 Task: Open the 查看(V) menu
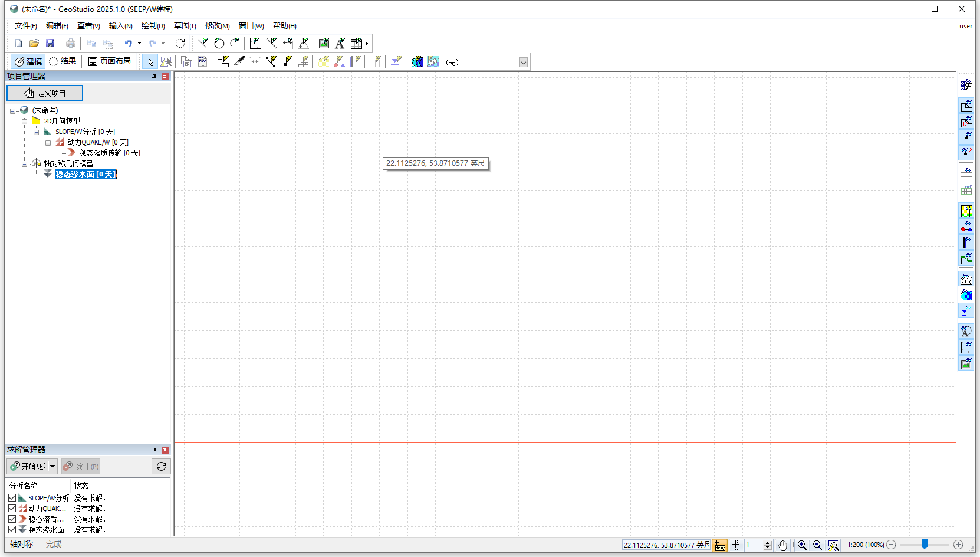pyautogui.click(x=88, y=25)
